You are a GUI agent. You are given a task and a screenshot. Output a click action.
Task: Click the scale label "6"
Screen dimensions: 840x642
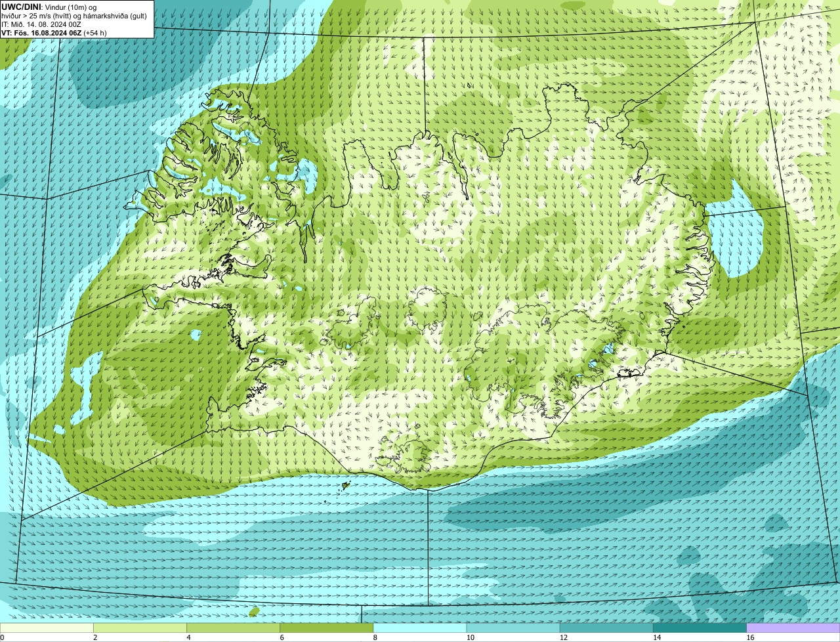click(x=282, y=637)
